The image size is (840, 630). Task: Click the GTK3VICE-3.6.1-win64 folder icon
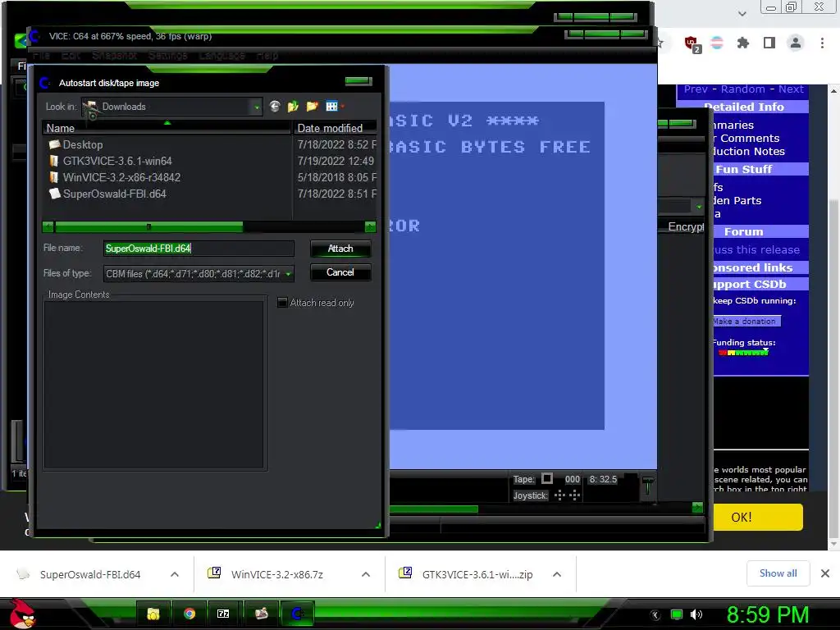pos(53,161)
